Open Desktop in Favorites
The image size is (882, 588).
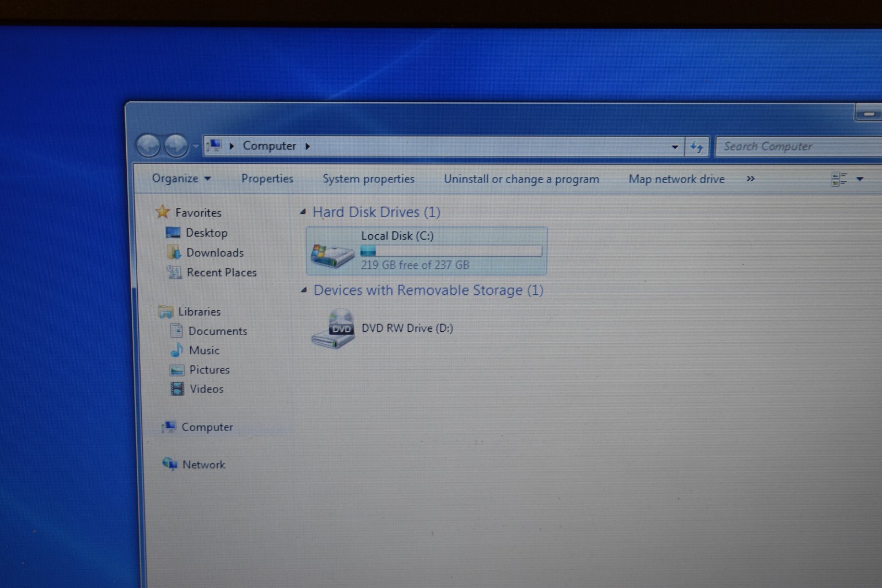tap(206, 233)
